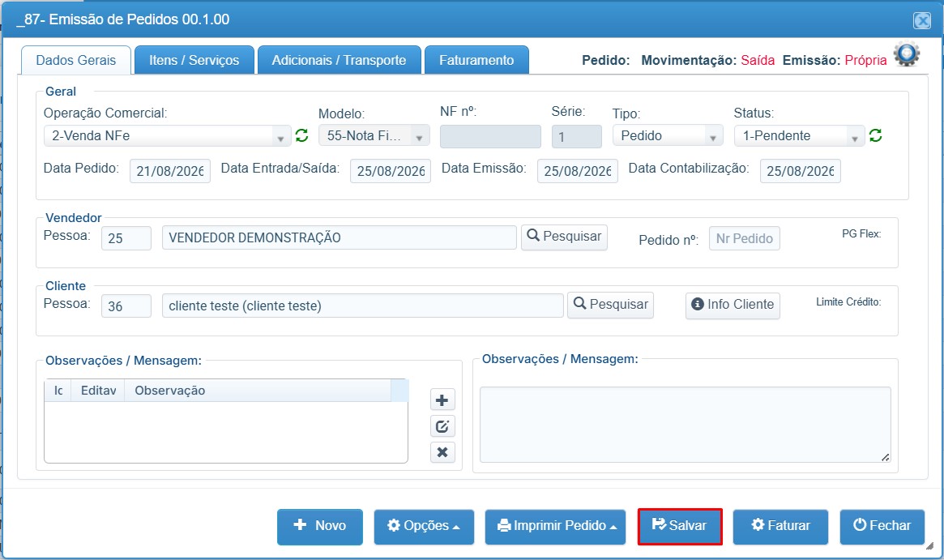944x560 pixels.
Task: Click the Própria emission label
Action: [865, 60]
